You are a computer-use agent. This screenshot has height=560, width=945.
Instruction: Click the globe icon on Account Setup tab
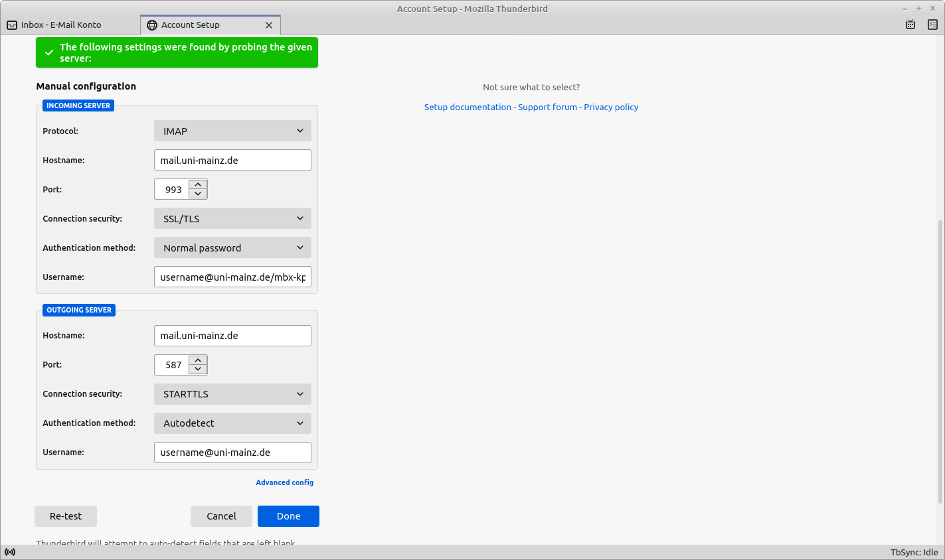click(152, 25)
